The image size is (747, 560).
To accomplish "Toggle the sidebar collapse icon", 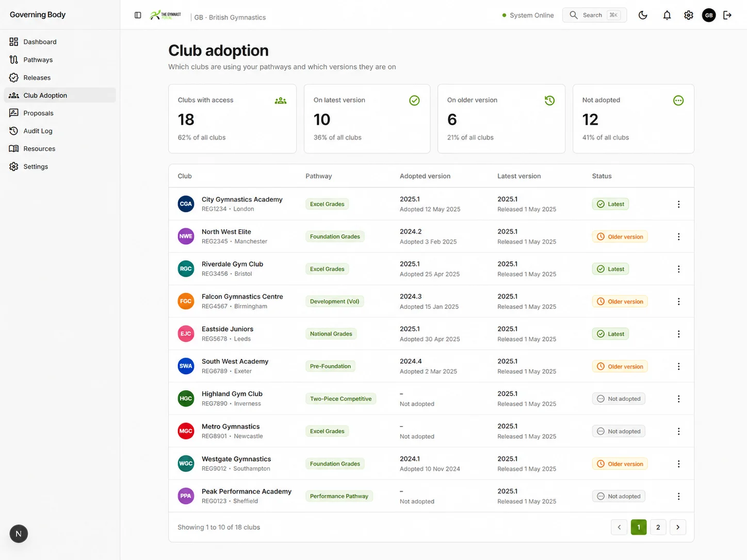I will [x=138, y=15].
